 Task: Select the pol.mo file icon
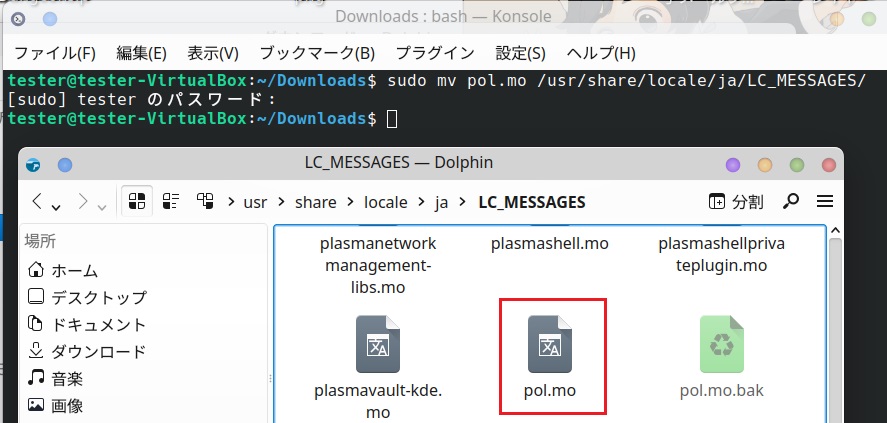[551, 346]
